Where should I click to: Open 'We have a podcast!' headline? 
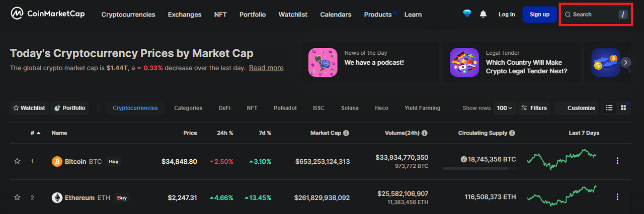pyautogui.click(x=374, y=62)
